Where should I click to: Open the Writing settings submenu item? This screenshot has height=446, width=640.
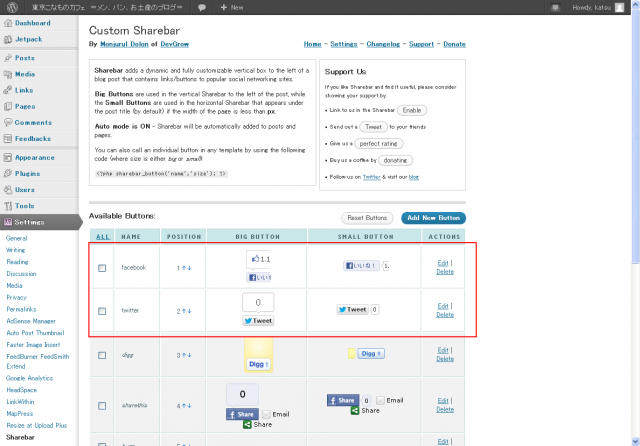(16, 250)
